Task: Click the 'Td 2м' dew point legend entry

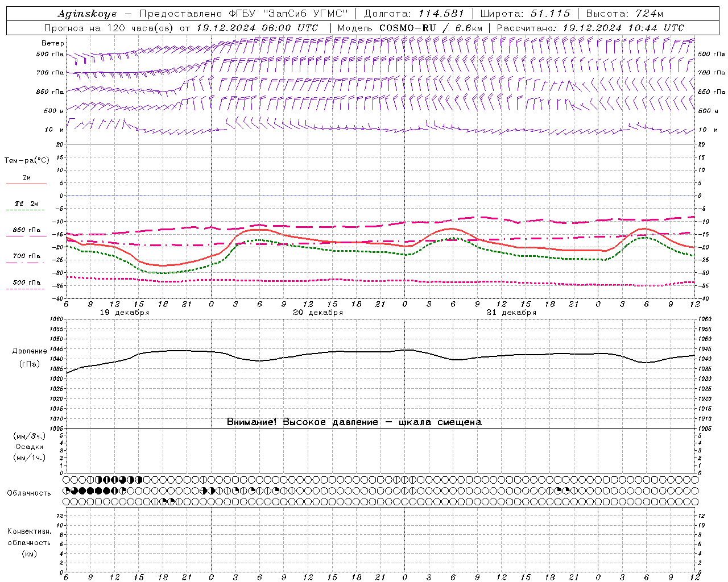Action: [x=26, y=203]
